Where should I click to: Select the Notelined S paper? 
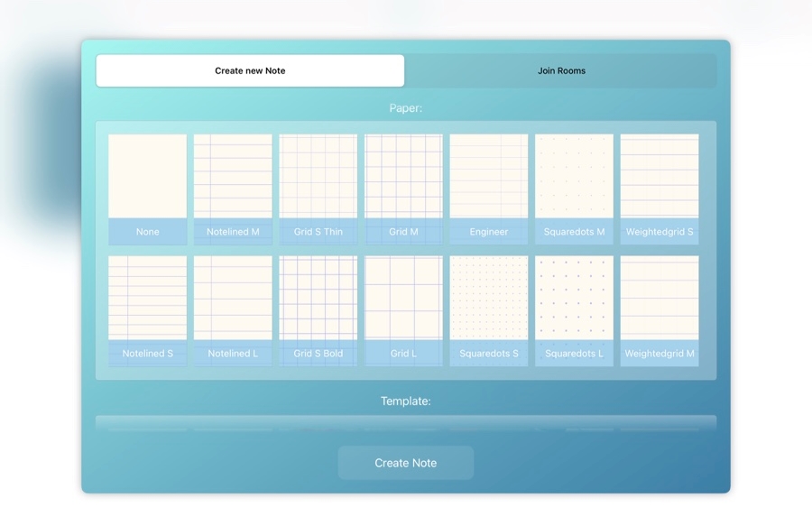point(148,310)
